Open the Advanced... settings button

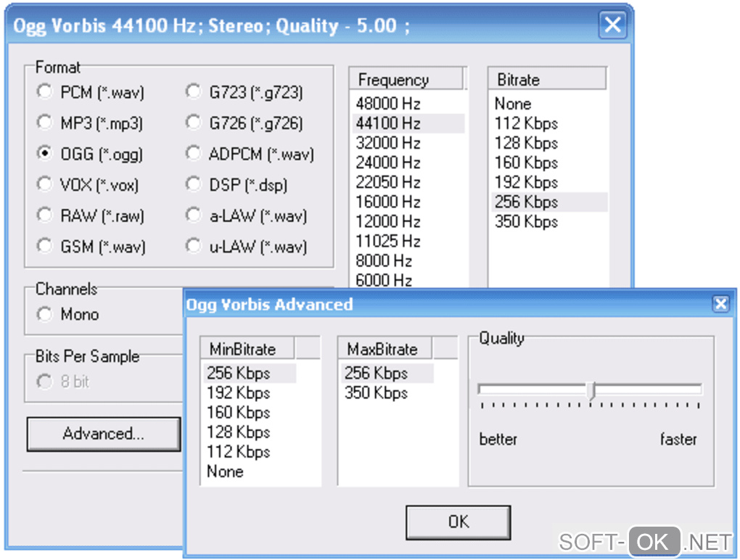(104, 434)
